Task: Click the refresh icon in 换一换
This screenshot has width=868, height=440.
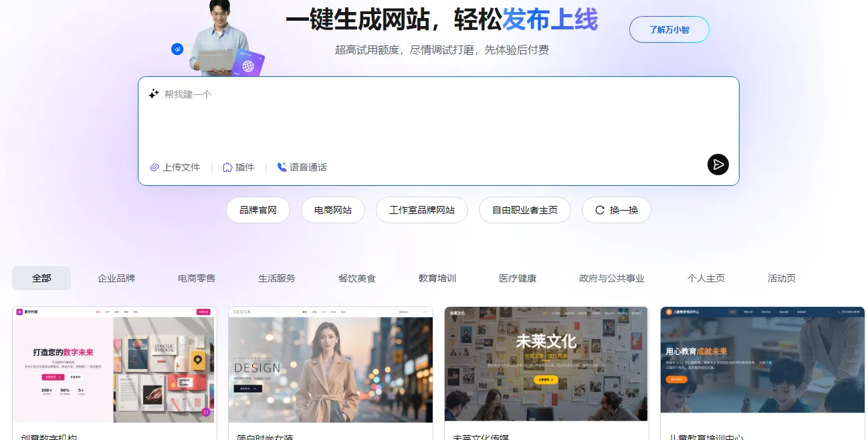Action: click(600, 210)
